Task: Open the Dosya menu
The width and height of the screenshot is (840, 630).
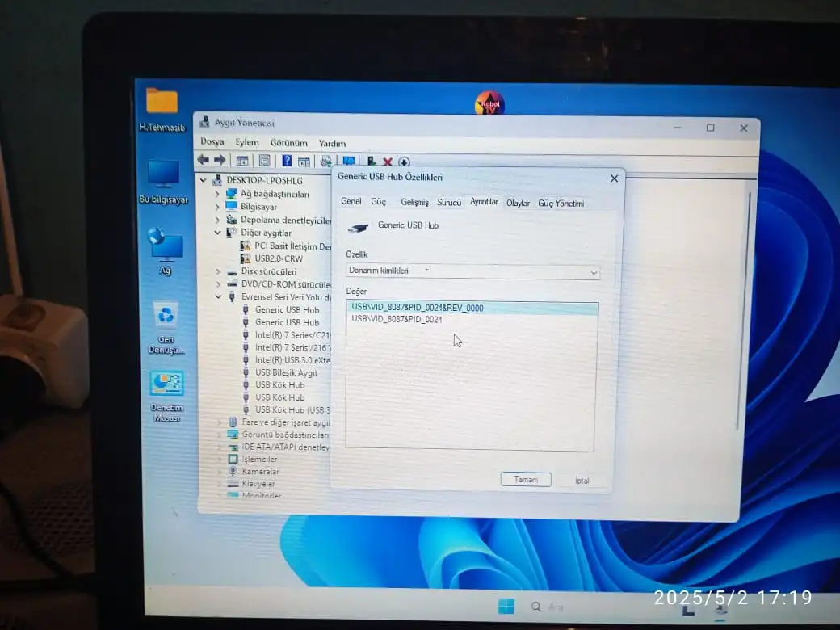Action: [212, 142]
